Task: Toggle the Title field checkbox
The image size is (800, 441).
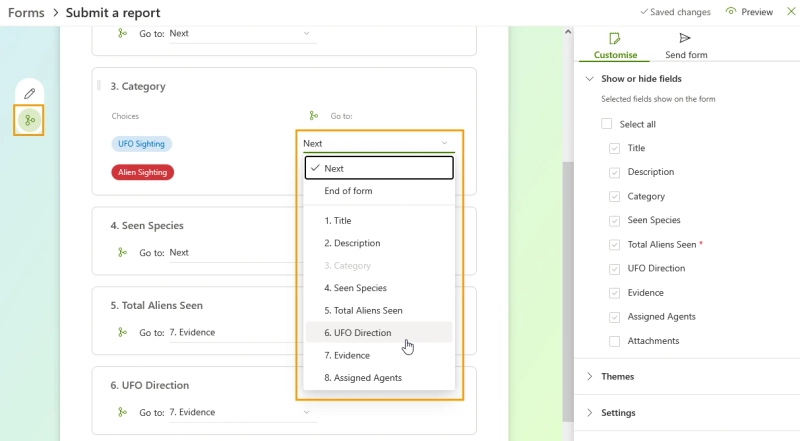Action: pos(614,148)
